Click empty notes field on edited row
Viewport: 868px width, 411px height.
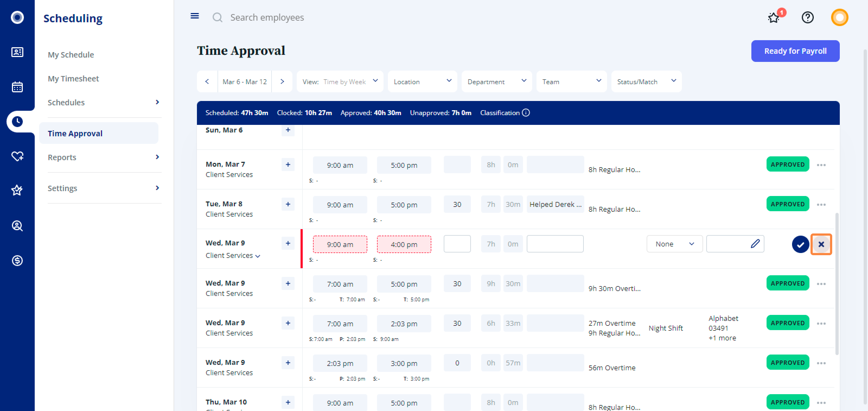tap(555, 244)
